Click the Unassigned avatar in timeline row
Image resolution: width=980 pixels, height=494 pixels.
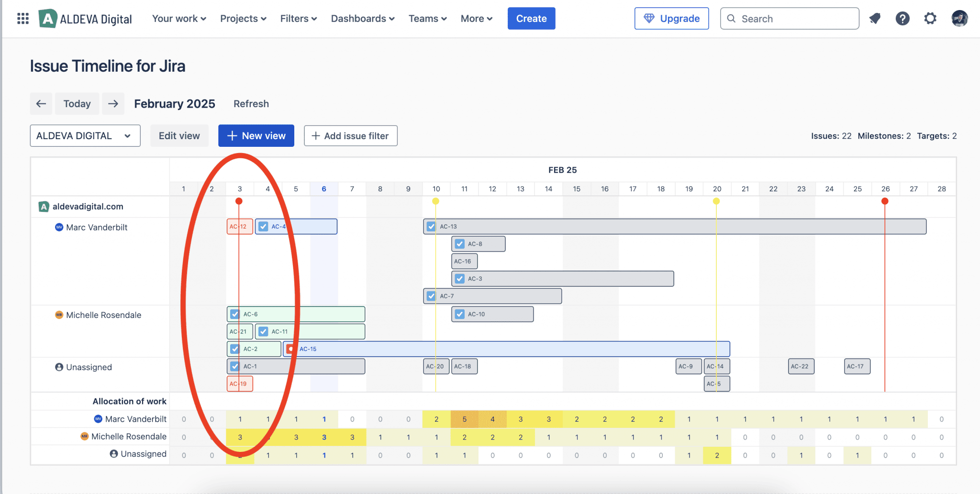pyautogui.click(x=59, y=367)
